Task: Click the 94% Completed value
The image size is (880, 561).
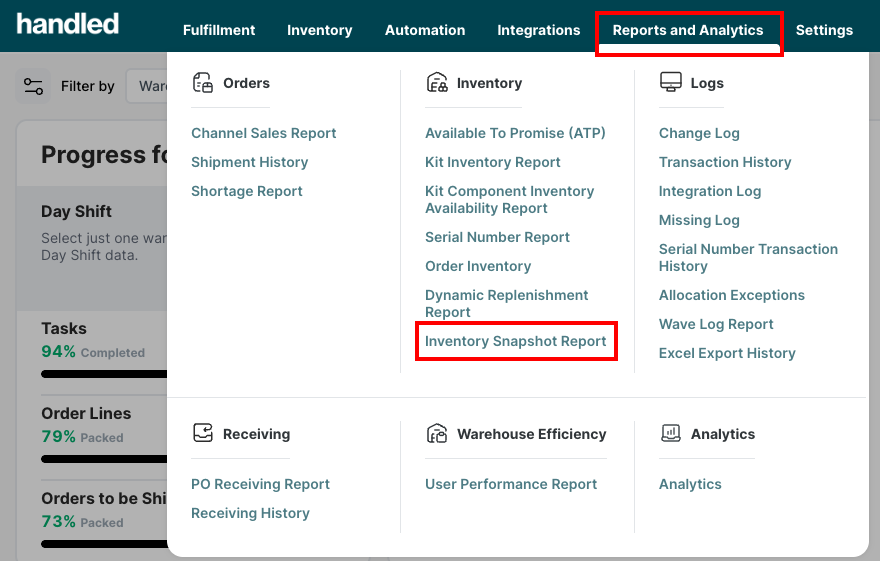Action: 93,352
